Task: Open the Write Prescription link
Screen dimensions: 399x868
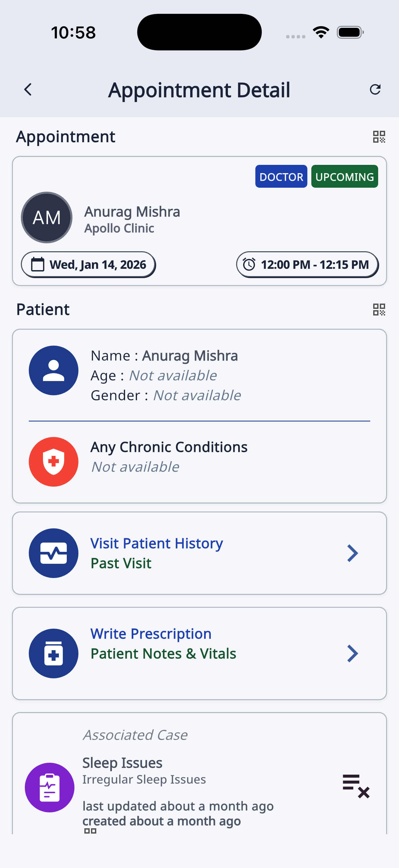Action: [x=151, y=634]
